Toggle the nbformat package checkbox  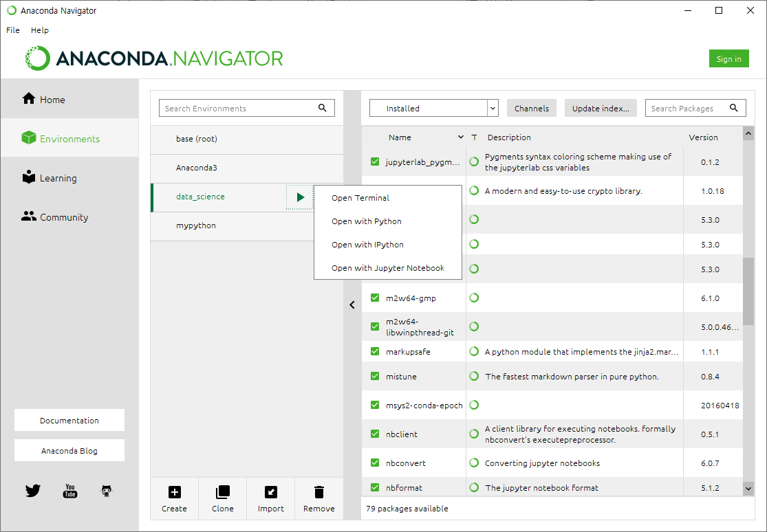coord(375,487)
